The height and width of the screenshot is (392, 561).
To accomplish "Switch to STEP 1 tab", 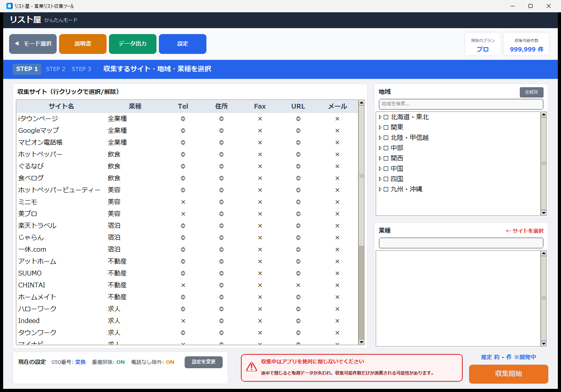I will (x=27, y=69).
